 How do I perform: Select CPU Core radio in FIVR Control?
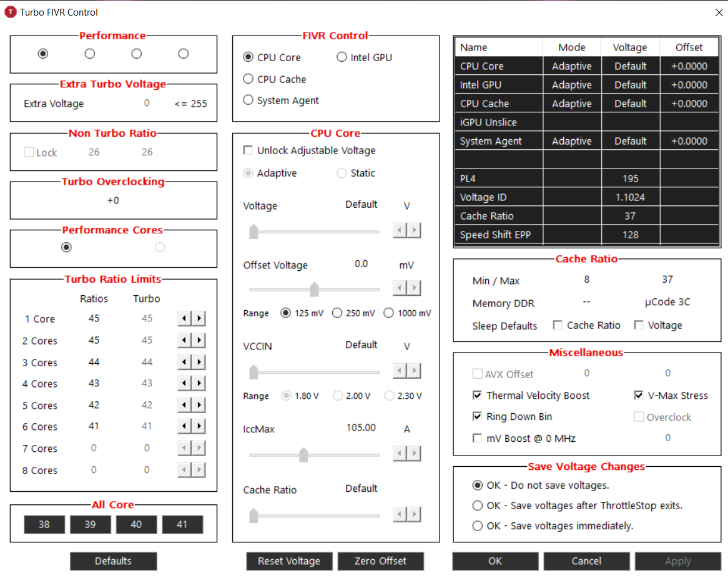272,57
